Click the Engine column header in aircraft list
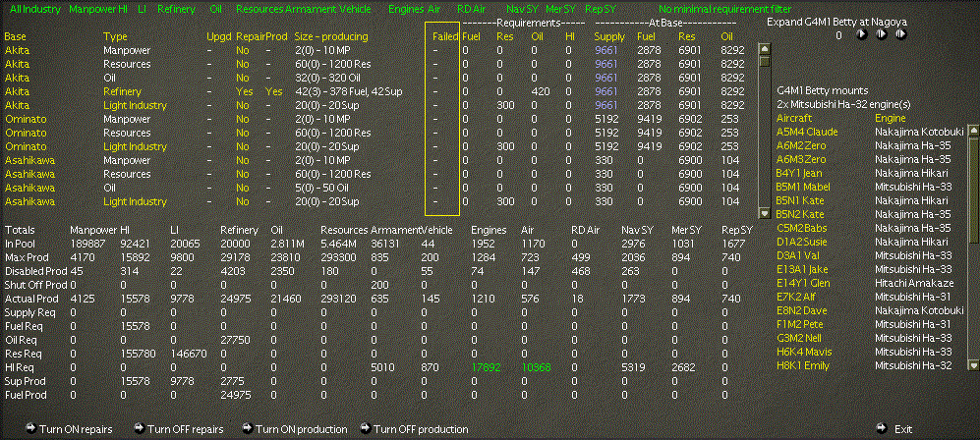Image resolution: width=980 pixels, height=440 pixels. (890, 119)
